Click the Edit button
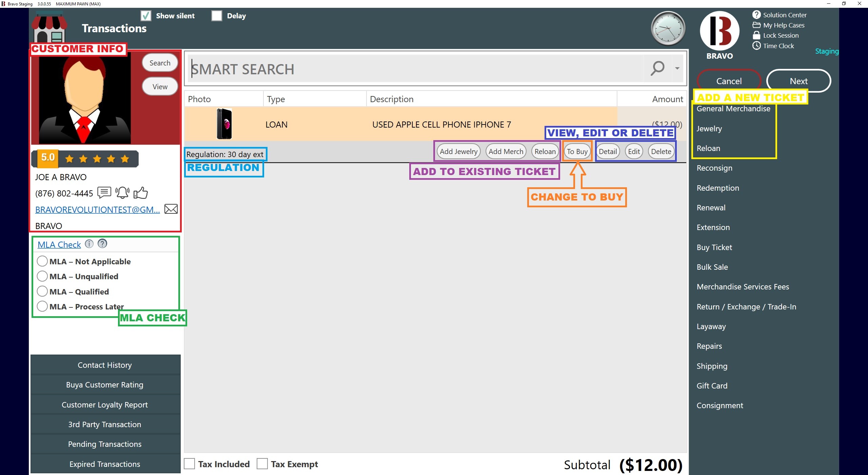Image resolution: width=868 pixels, height=475 pixels. [634, 151]
